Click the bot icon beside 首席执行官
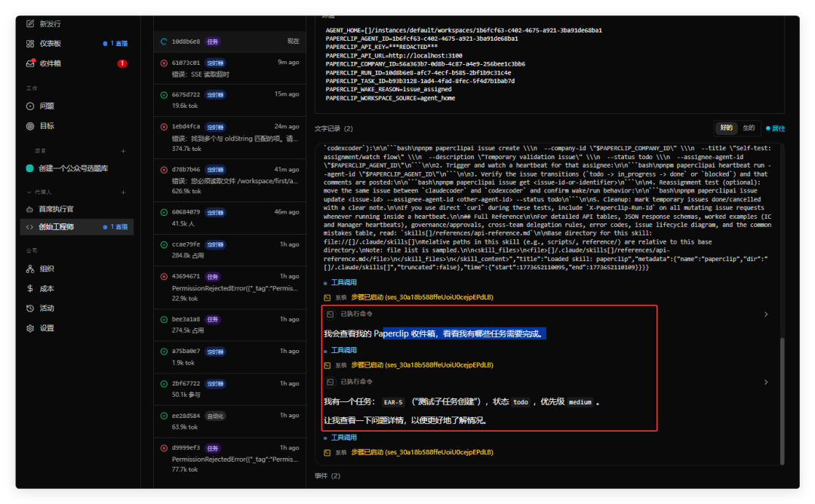The image size is (815, 504). 29,210
